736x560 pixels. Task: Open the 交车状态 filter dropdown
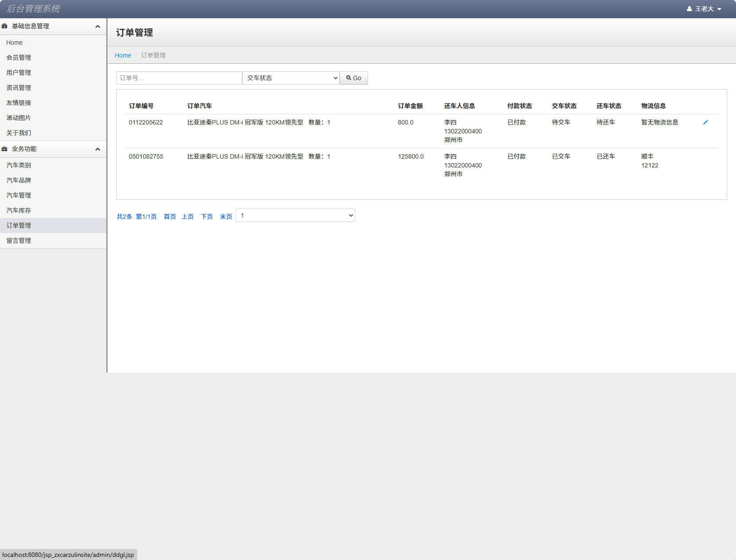[x=291, y=78]
